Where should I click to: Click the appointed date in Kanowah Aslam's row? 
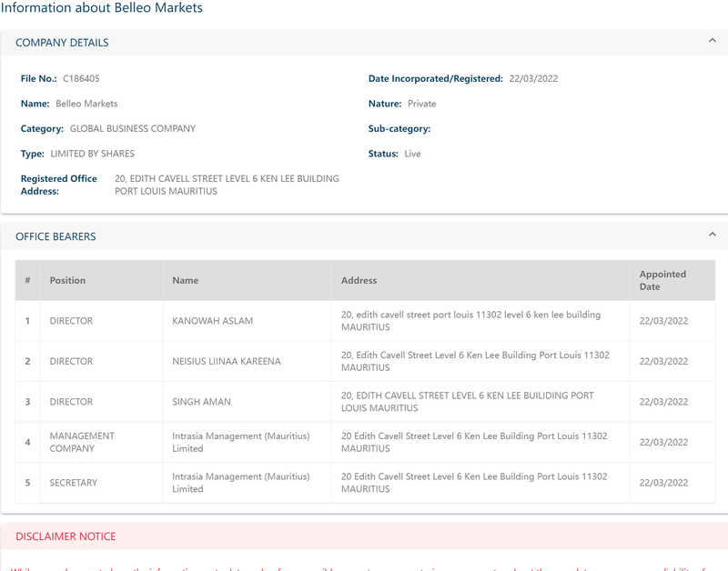pos(663,321)
